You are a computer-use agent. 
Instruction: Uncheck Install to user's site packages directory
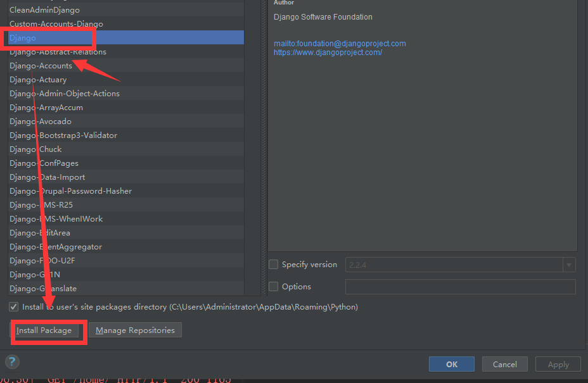point(13,306)
